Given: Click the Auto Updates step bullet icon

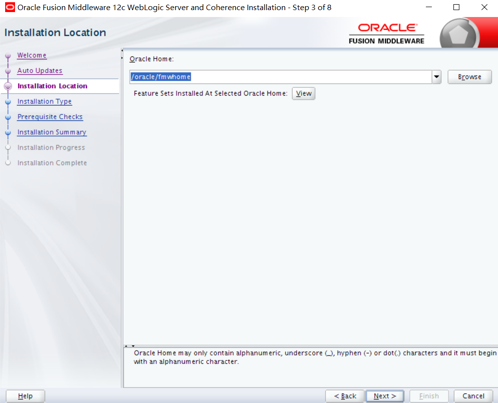Looking at the screenshot, I should (8, 71).
